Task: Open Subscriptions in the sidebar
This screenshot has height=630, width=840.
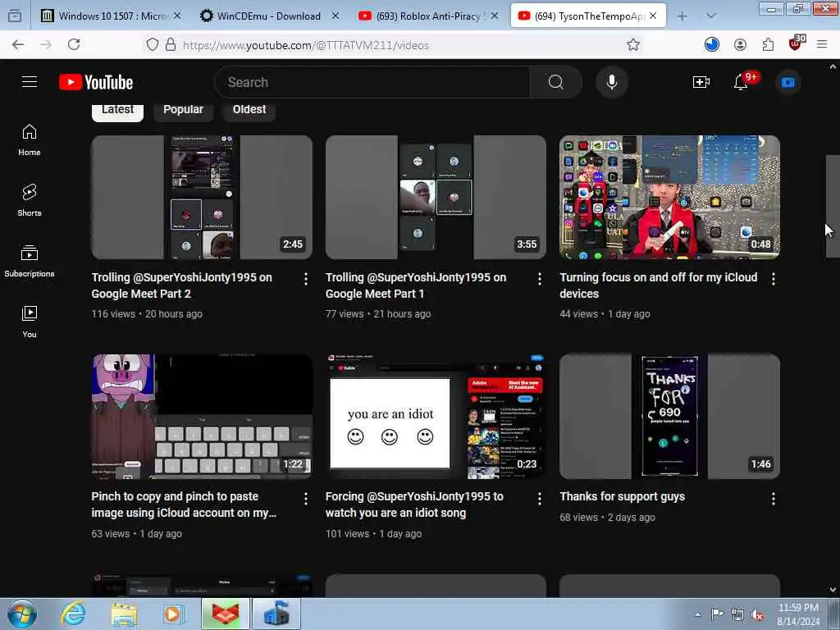Action: point(30,261)
